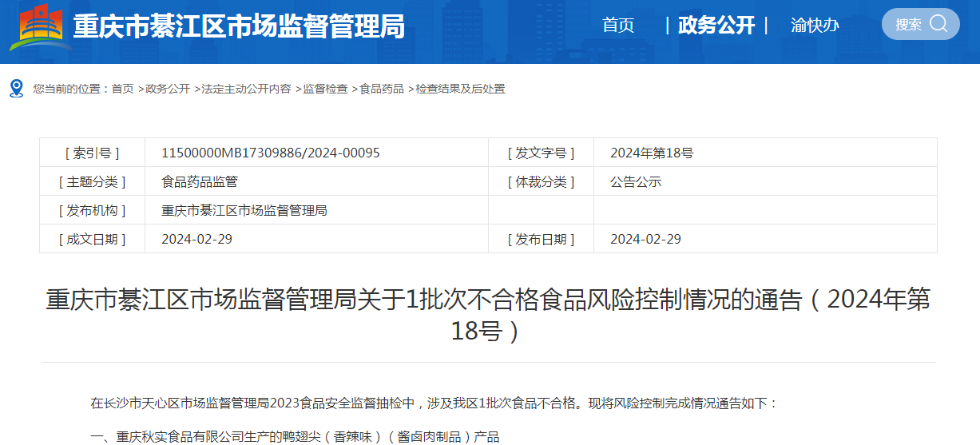Click the location pin icon beside the breadcrumb
The width and height of the screenshot is (980, 445).
click(x=16, y=88)
